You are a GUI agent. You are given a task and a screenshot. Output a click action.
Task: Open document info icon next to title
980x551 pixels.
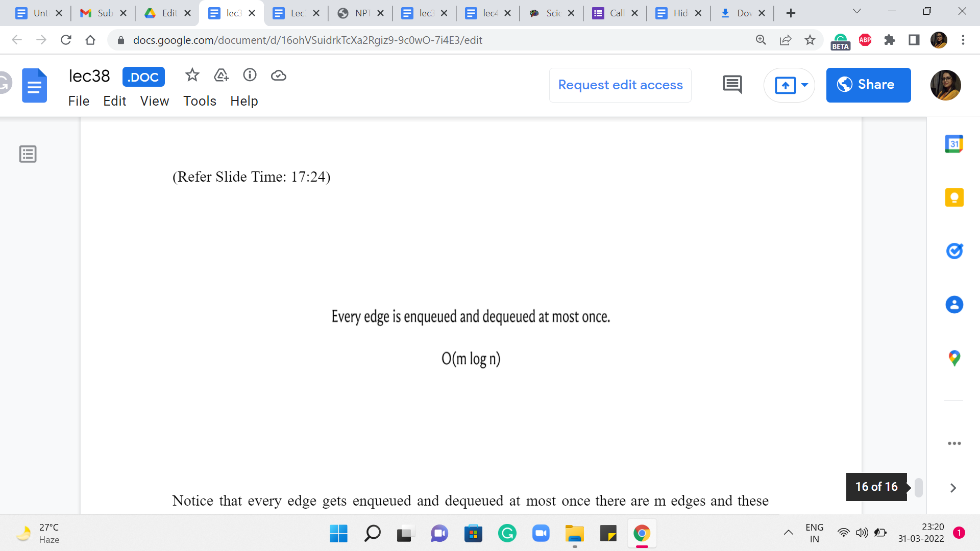(x=250, y=76)
